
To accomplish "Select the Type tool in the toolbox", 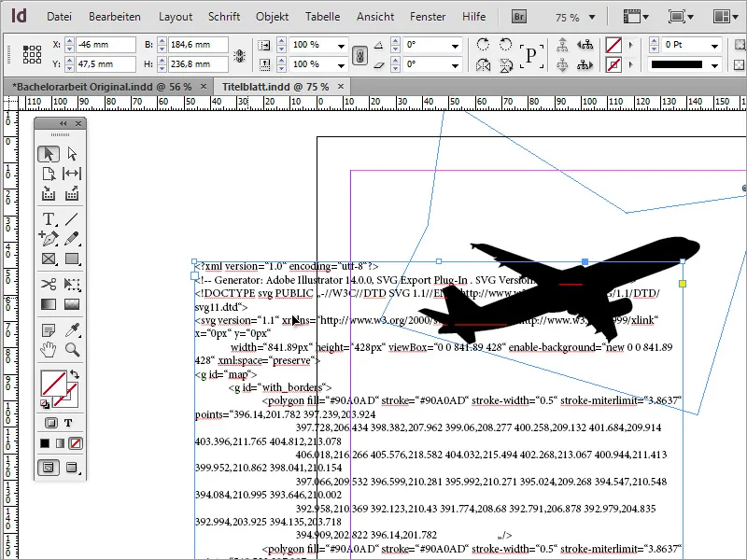I will [49, 218].
